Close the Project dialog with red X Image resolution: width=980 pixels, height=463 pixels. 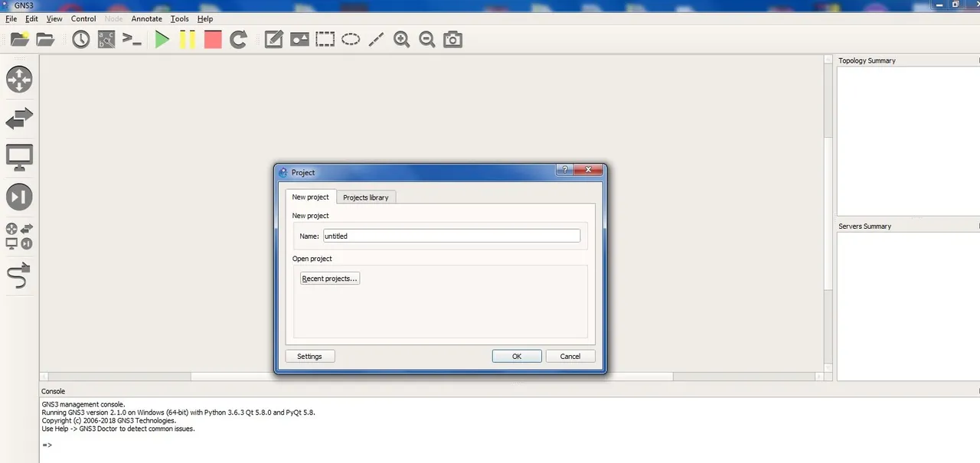589,170
